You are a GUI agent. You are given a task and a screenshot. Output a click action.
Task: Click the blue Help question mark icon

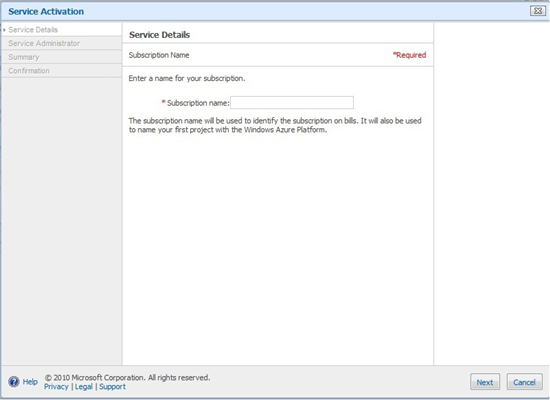pyautogui.click(x=14, y=381)
